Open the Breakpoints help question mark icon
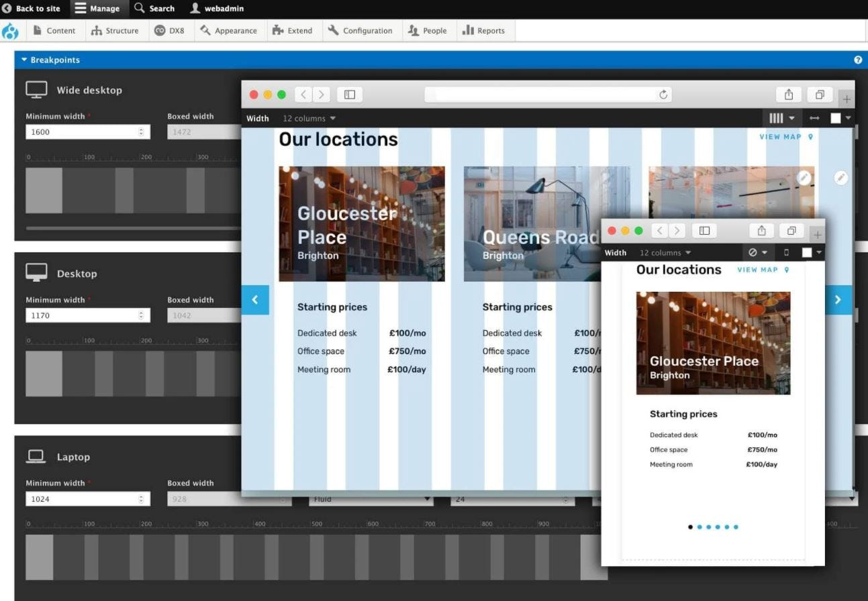The image size is (868, 601). click(x=857, y=60)
